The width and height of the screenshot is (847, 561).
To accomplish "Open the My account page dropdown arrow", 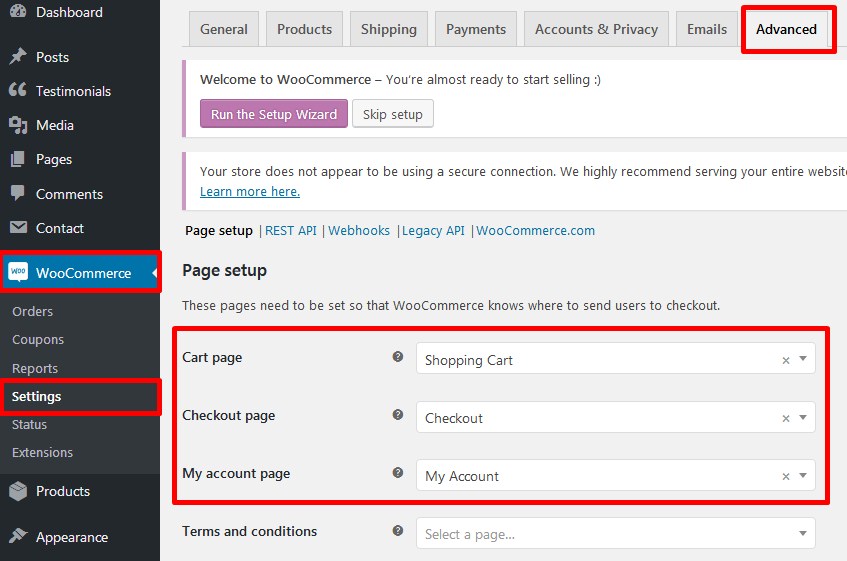I will point(803,475).
